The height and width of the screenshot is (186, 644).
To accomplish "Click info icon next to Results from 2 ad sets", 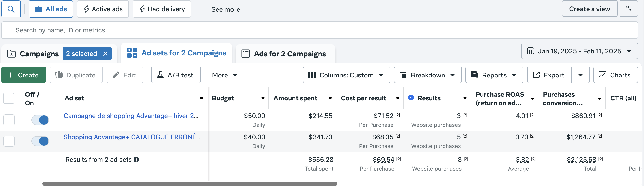I will tap(136, 160).
